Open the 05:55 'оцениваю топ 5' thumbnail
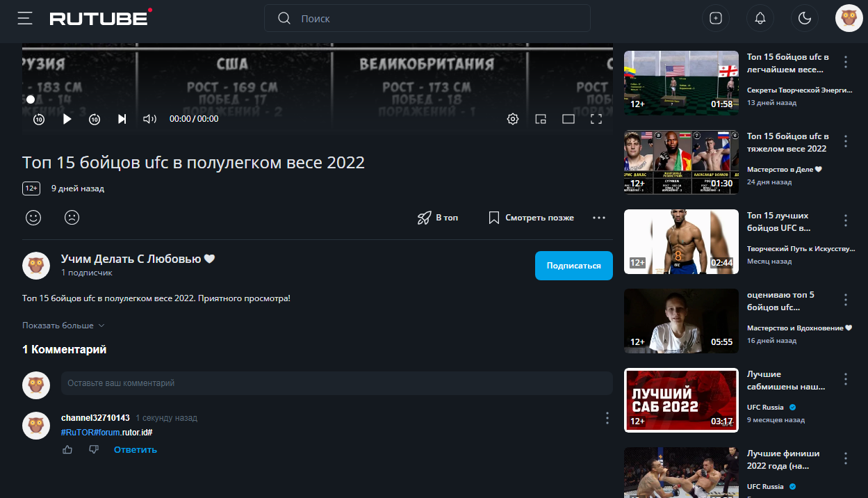 click(x=681, y=321)
